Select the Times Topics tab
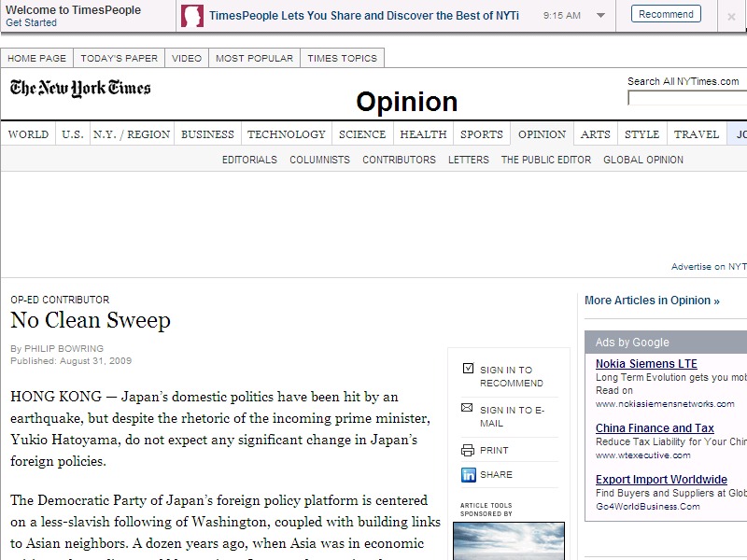Image resolution: width=747 pixels, height=560 pixels. click(x=342, y=58)
